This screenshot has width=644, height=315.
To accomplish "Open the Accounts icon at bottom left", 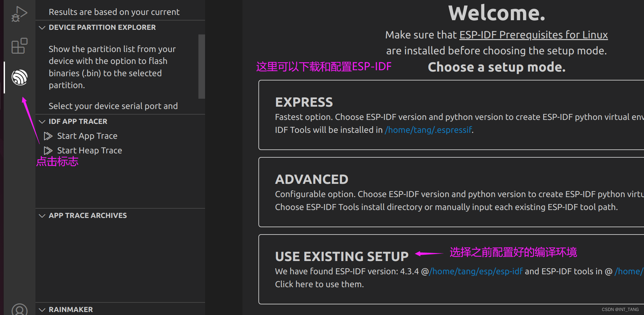I will [19, 309].
